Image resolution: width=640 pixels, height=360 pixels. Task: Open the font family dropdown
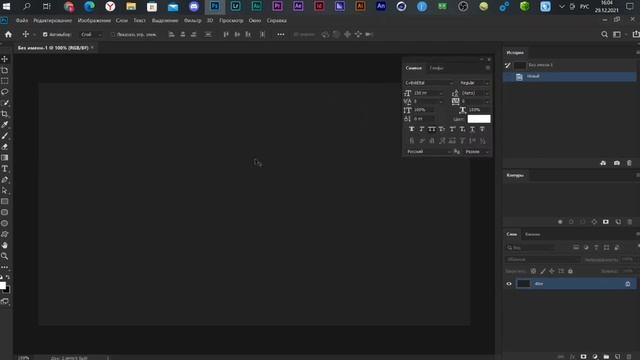click(x=429, y=83)
